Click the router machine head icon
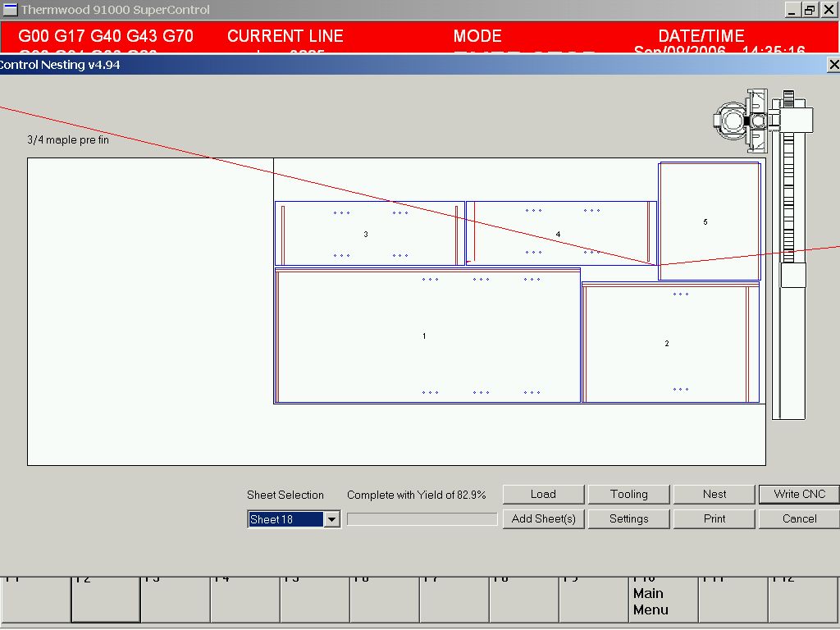 [x=742, y=121]
